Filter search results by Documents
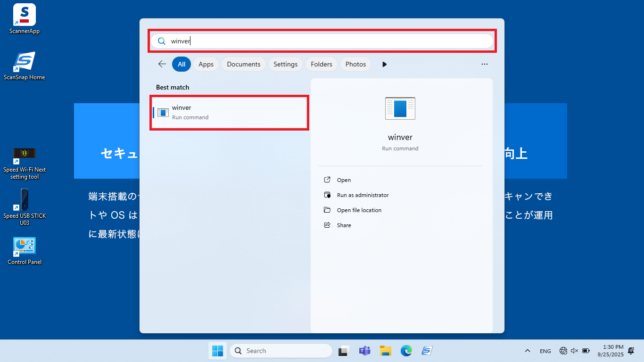 pos(243,64)
